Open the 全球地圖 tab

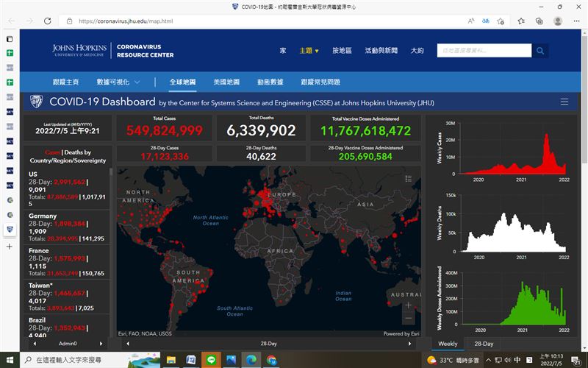pos(182,82)
